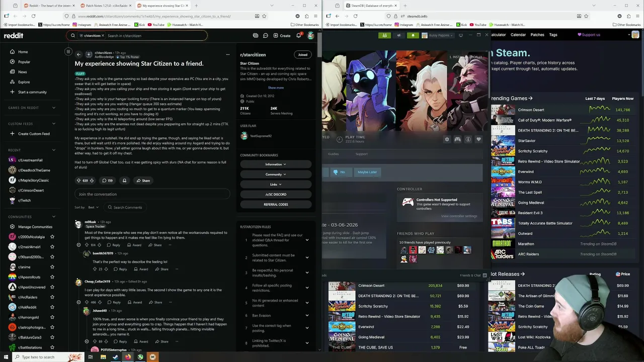The height and width of the screenshot is (362, 644).
Task: Open the /r/SC DISCORD link
Action: pos(276,195)
